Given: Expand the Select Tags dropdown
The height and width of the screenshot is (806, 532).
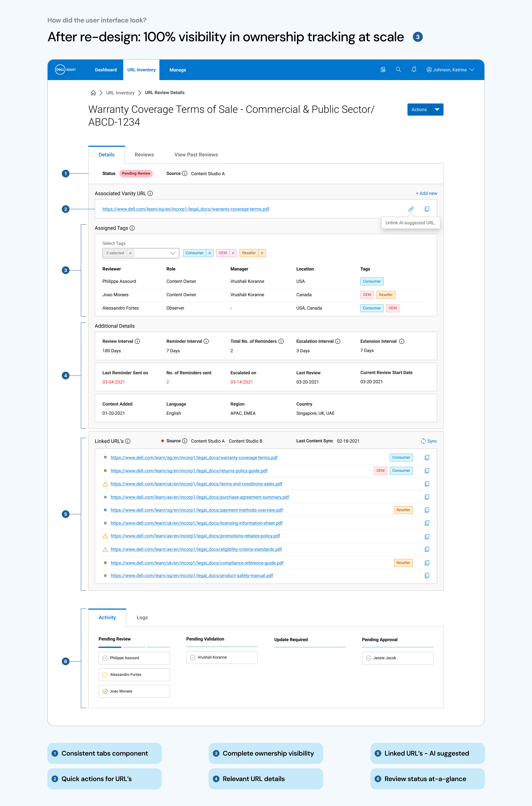Looking at the screenshot, I should tap(173, 253).
